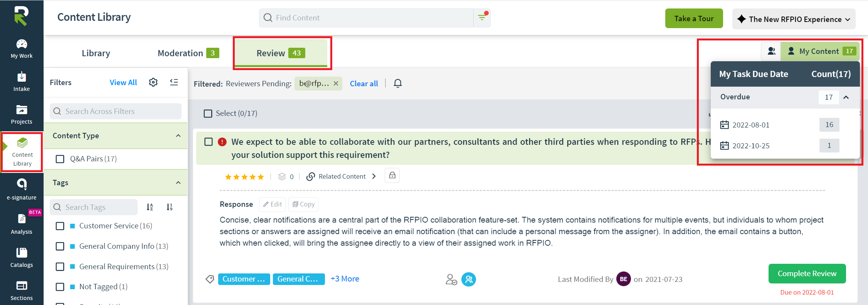This screenshot has width=868, height=305.
Task: Expand Related Content chevron
Action: [x=374, y=176]
